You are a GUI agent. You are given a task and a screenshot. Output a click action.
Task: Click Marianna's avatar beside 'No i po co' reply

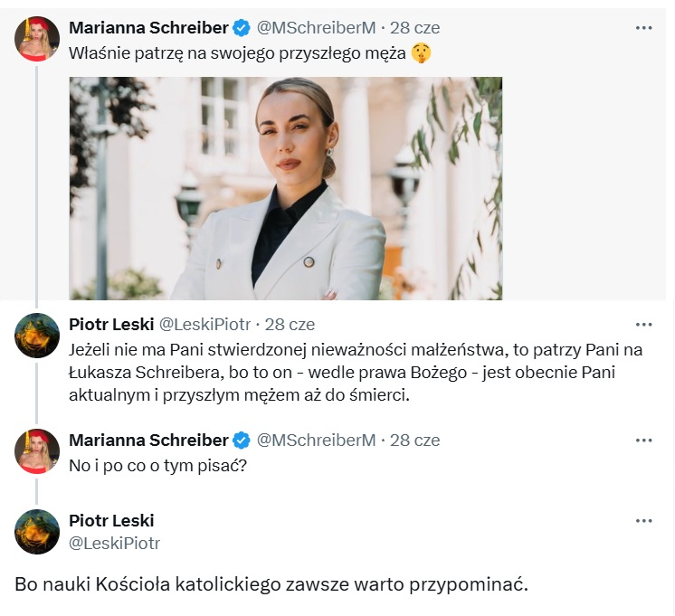37,451
